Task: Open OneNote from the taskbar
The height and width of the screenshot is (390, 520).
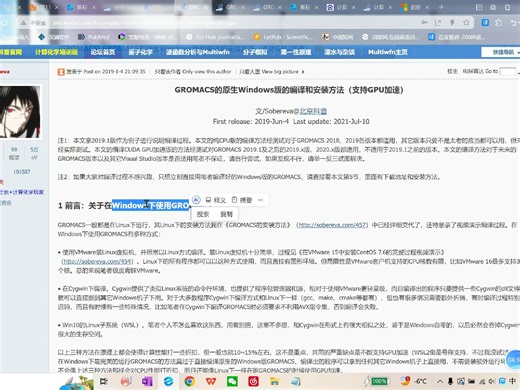Action: click(x=147, y=381)
